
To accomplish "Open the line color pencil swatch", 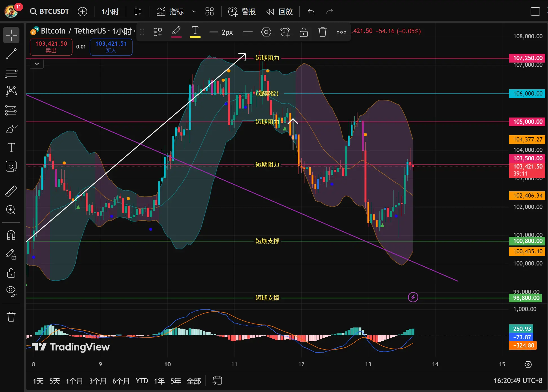I will tap(176, 32).
